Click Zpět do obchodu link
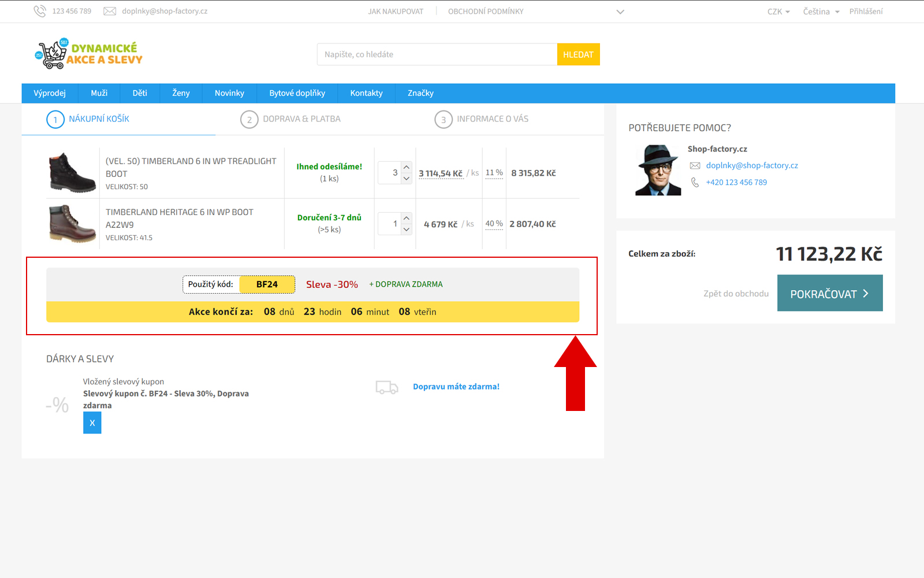This screenshot has width=924, height=578. click(736, 294)
